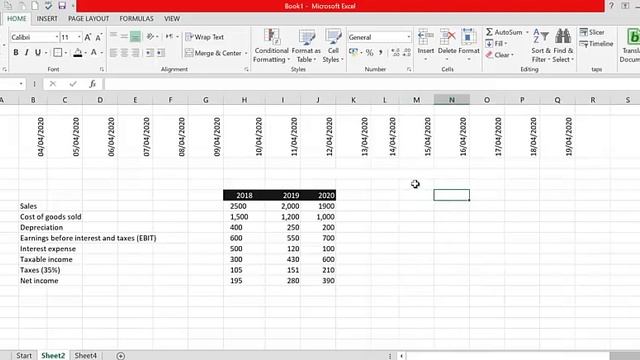Toggle Wrap Text
The width and height of the screenshot is (640, 360).
tap(204, 37)
